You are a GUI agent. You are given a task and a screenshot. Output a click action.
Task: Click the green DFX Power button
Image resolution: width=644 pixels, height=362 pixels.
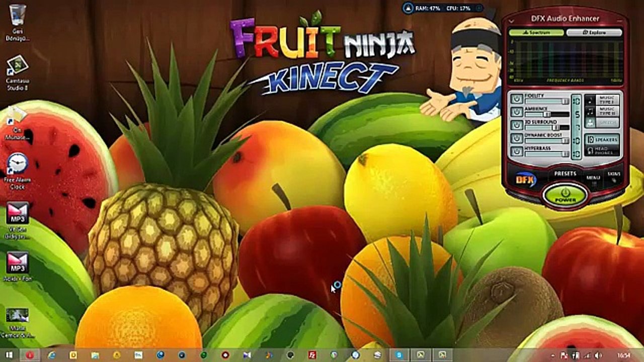[565, 195]
